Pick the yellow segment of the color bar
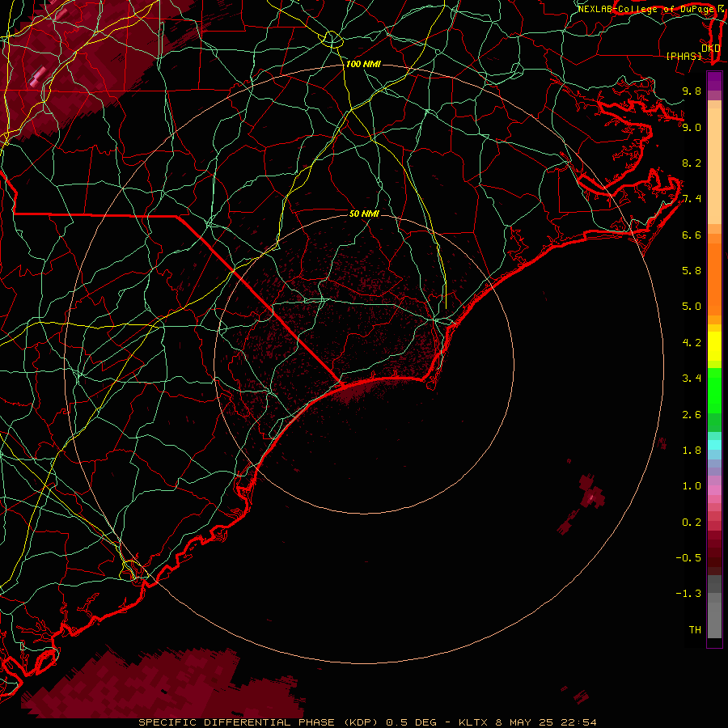Screen dimensions: 728x728 [714, 346]
